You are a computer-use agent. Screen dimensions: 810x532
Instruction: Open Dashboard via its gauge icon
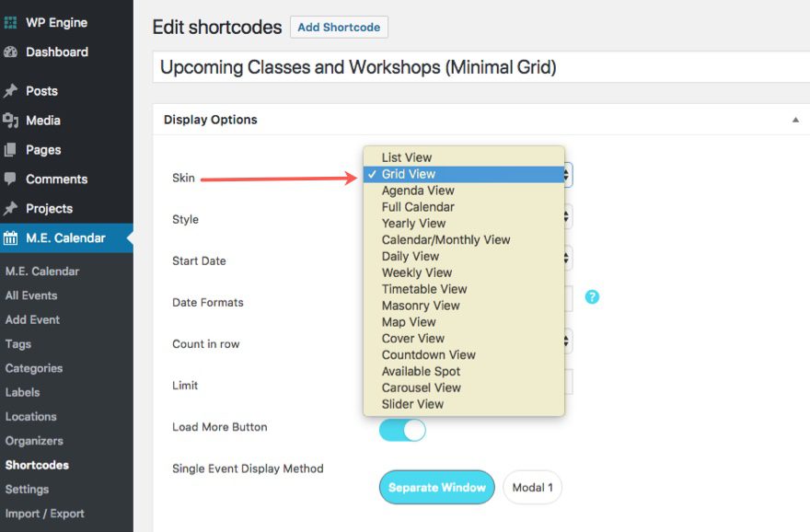[11, 52]
